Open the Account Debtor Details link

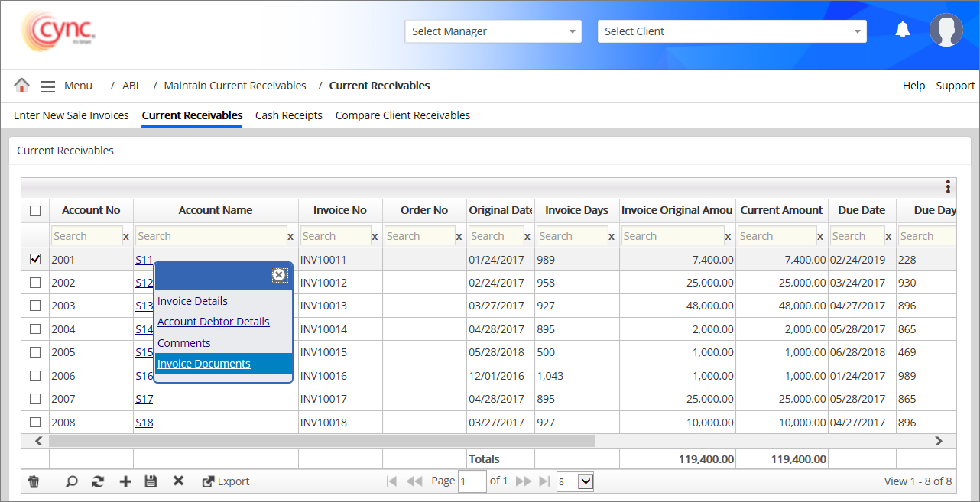[213, 322]
